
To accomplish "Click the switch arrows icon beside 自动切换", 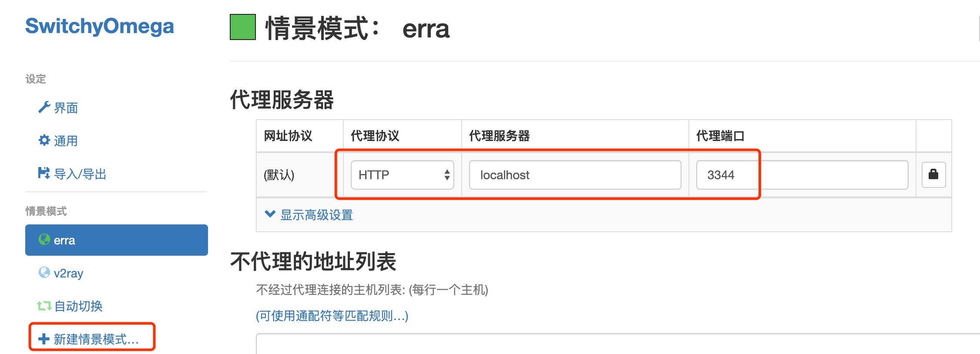I will click(x=44, y=306).
